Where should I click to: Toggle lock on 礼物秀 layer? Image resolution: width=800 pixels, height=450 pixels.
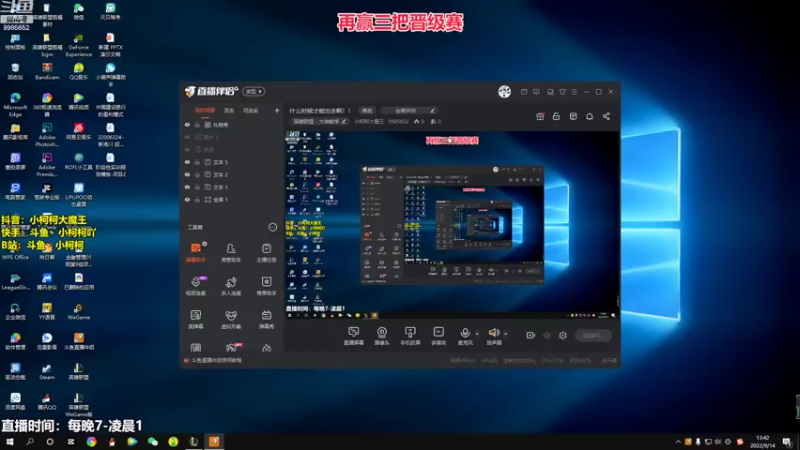click(x=197, y=124)
